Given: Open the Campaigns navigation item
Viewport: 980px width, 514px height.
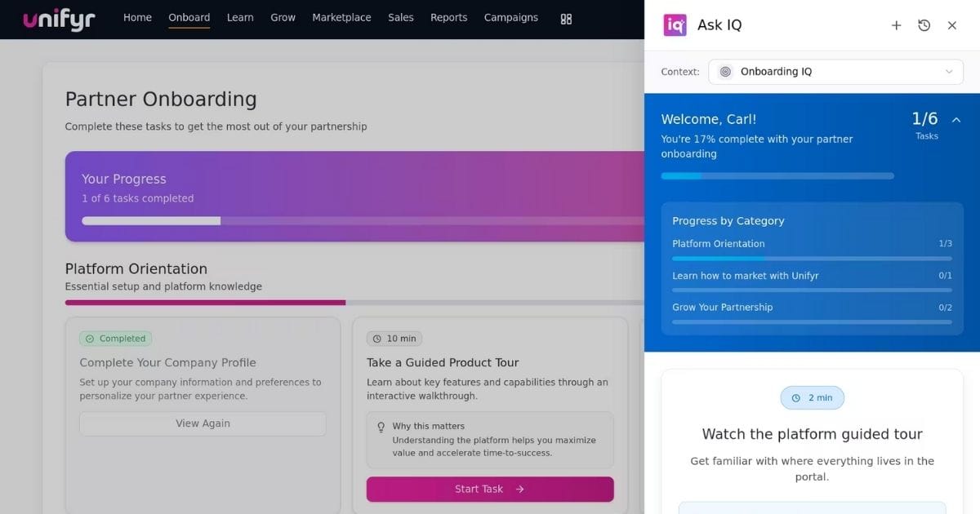Looking at the screenshot, I should [511, 18].
